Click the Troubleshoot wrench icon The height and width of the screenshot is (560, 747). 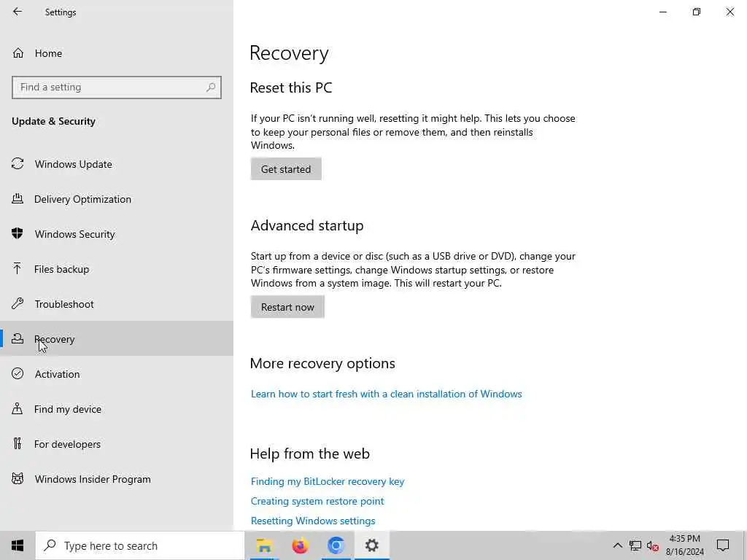click(18, 304)
